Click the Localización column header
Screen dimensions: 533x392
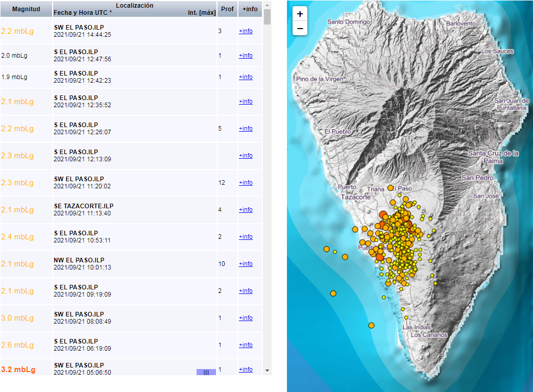pyautogui.click(x=135, y=6)
